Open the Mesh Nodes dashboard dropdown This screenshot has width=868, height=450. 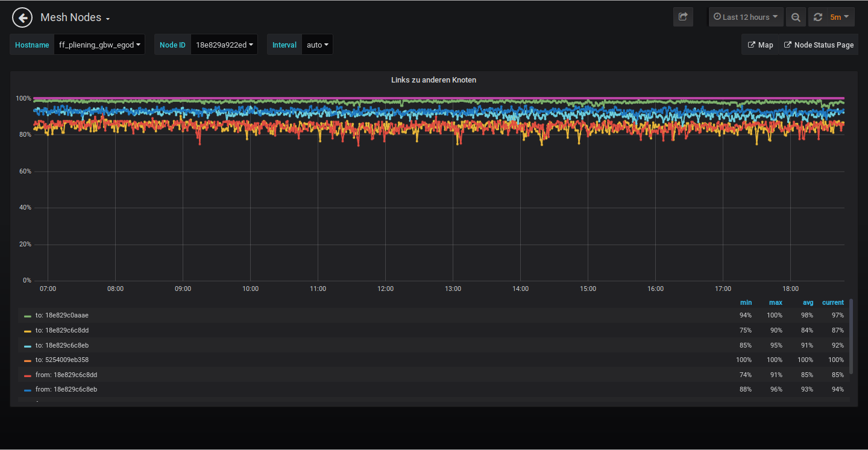click(75, 17)
